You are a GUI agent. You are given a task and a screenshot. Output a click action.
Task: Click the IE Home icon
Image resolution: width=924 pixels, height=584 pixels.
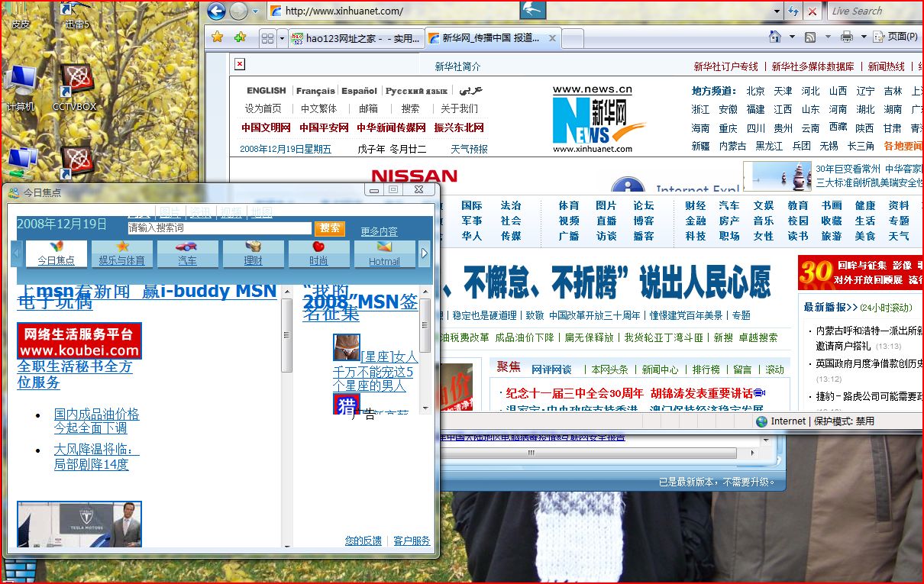pos(775,37)
